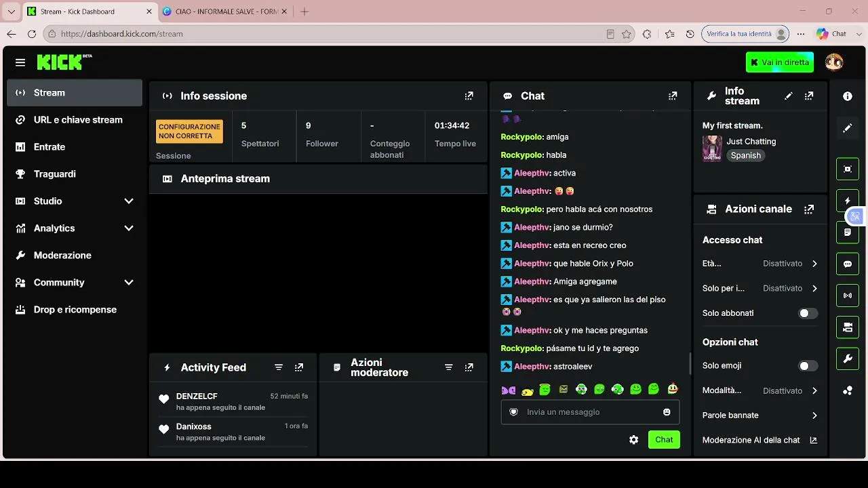This screenshot has height=488, width=868.
Task: Toggle the Solo abbonati switch
Action: coord(808,313)
